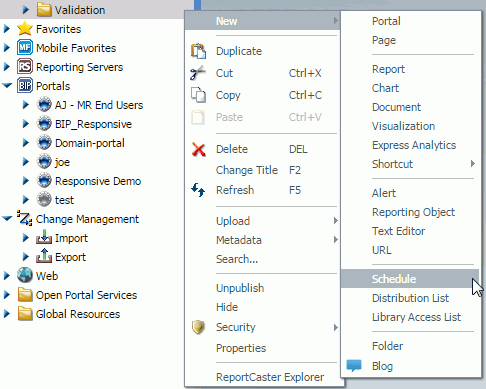Click the Blog speech bubble icon

coord(354,366)
